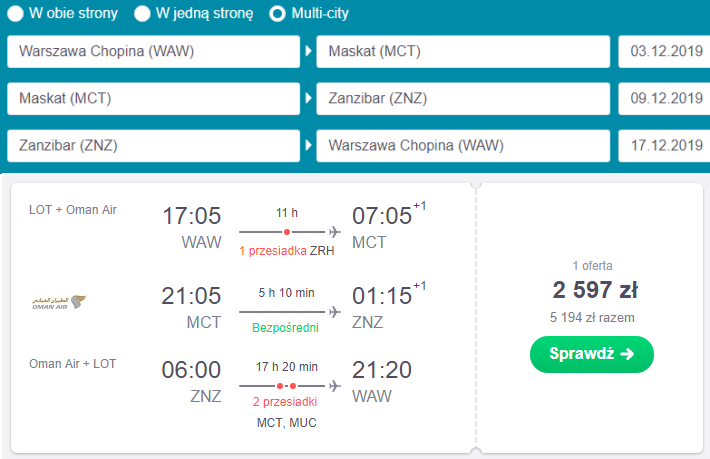Click the '1 przesiadka' stopover link

pos(273,251)
